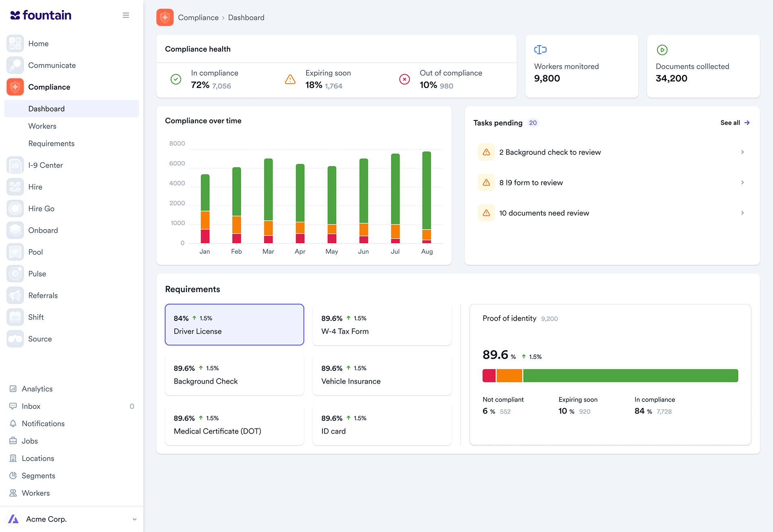773x532 pixels.
Task: Click the August bar in compliance chart
Action: tap(427, 189)
